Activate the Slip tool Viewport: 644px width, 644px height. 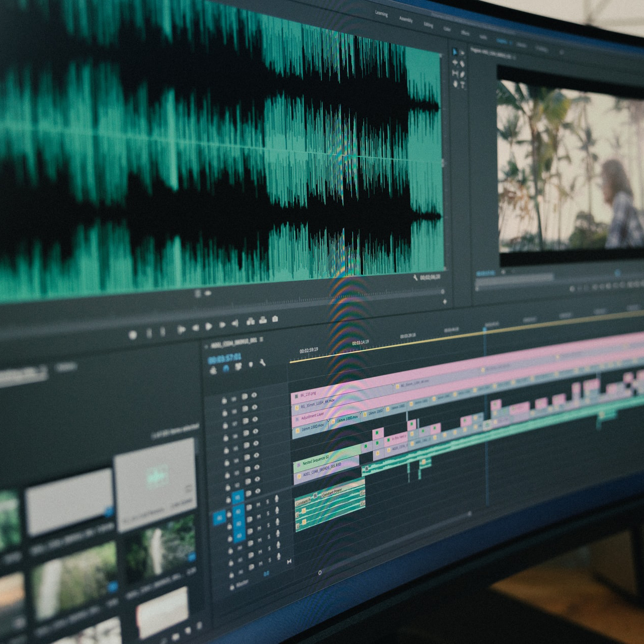pyautogui.click(x=455, y=73)
